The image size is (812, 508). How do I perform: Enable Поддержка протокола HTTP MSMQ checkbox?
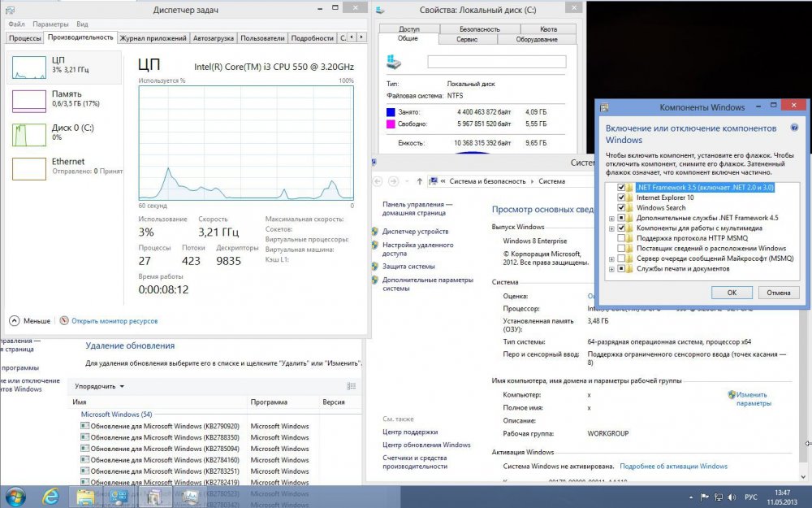tap(621, 238)
